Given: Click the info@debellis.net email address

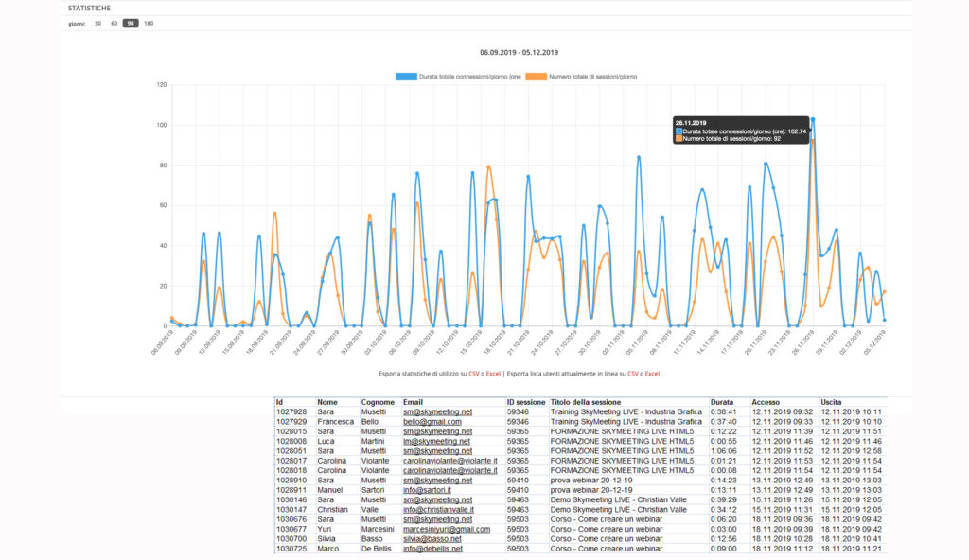Looking at the screenshot, I should [x=432, y=549].
